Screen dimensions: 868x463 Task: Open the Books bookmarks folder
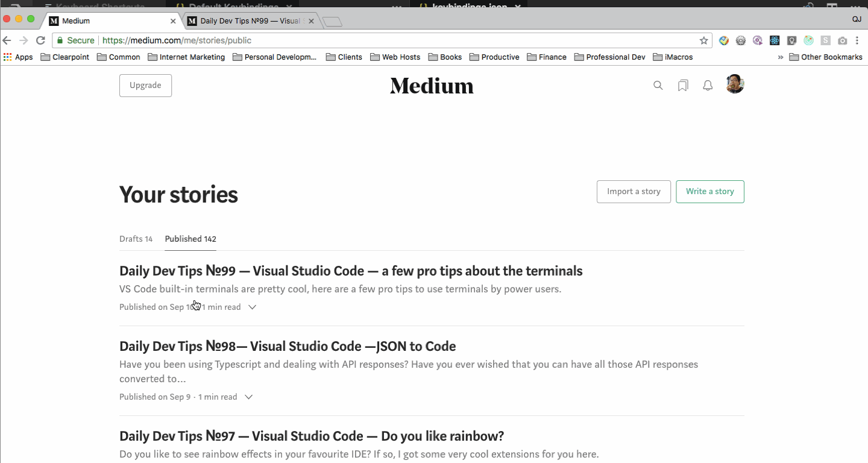(x=445, y=57)
